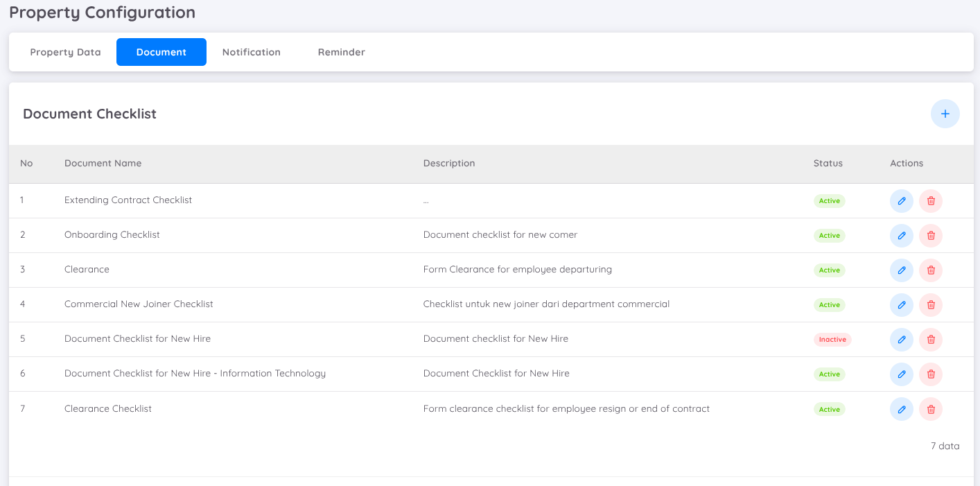Screen dimensions: 980x486
Task: Open the Notification tab
Action: pyautogui.click(x=251, y=52)
